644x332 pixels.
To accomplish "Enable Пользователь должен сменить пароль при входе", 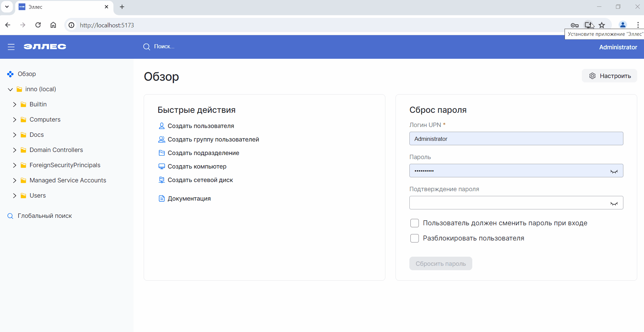I will tap(414, 223).
